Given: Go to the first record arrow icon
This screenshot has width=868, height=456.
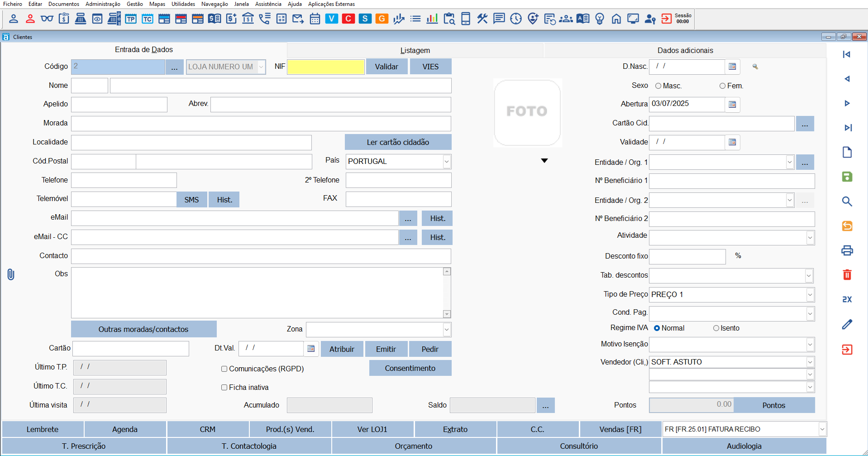Looking at the screenshot, I should point(847,54).
